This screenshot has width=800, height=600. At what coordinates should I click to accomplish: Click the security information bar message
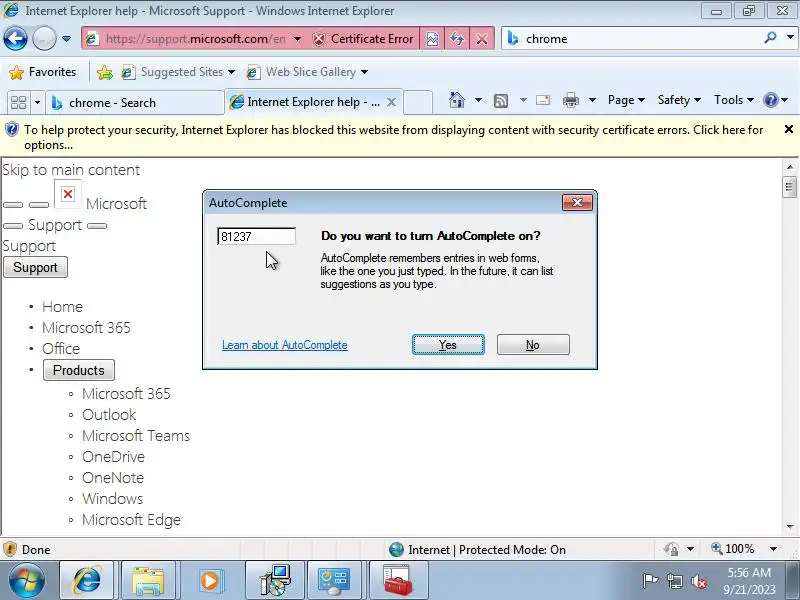click(x=393, y=137)
